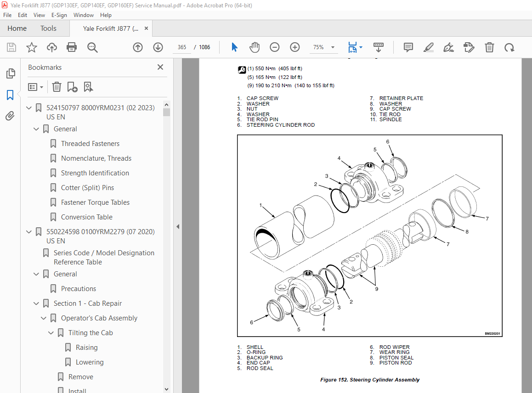Viewport: 532px width, 393px height.
Task: Open the Window menu
Action: (84, 15)
